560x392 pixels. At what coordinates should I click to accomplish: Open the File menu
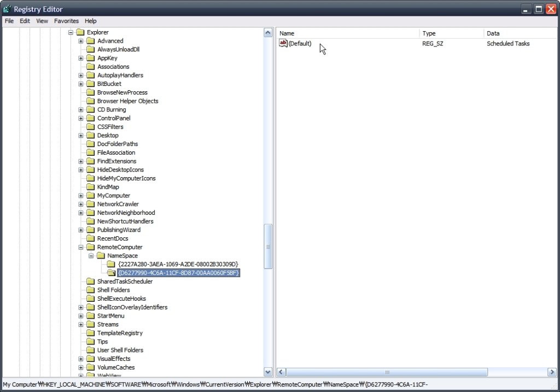click(9, 21)
